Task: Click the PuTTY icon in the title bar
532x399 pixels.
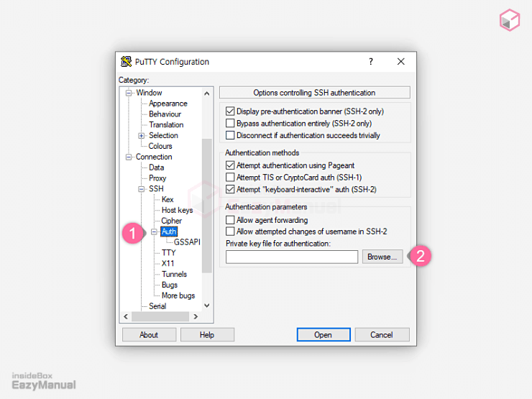Action: point(127,61)
